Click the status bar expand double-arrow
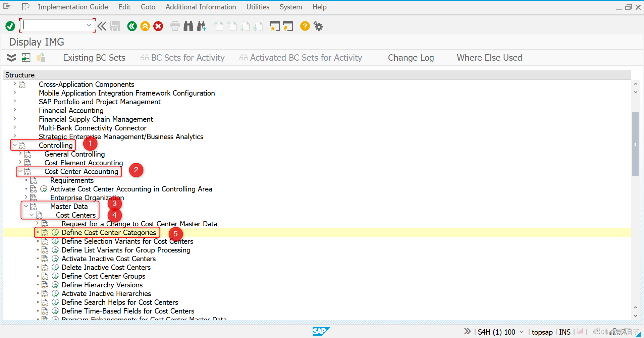The width and height of the screenshot is (644, 338). pos(467,331)
